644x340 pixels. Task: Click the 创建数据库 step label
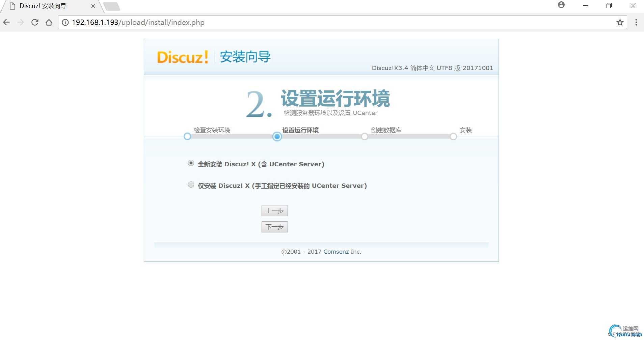386,130
